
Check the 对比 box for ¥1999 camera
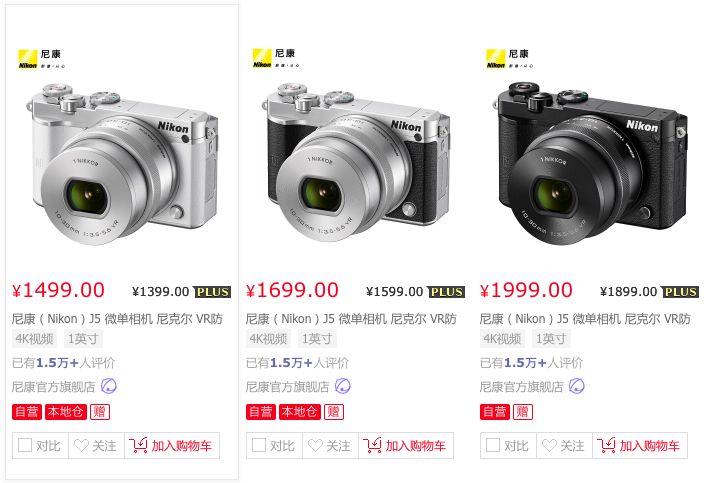tap(492, 445)
